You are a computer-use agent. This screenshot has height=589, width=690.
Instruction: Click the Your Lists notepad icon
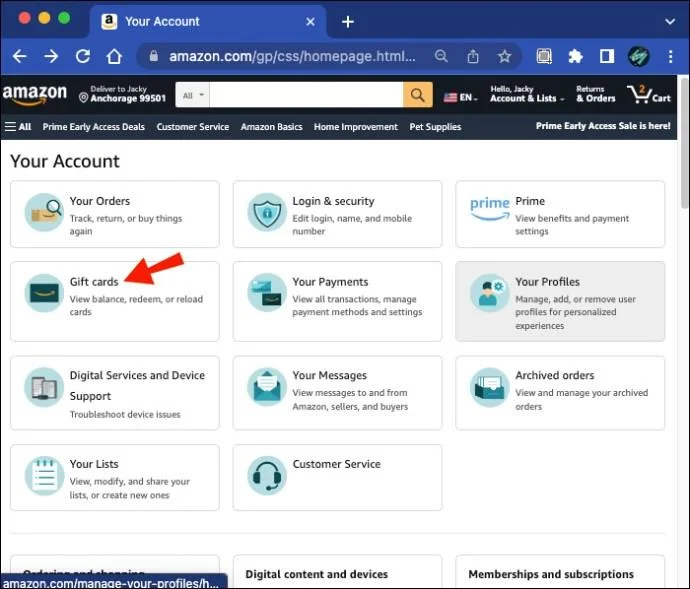pyautogui.click(x=44, y=476)
